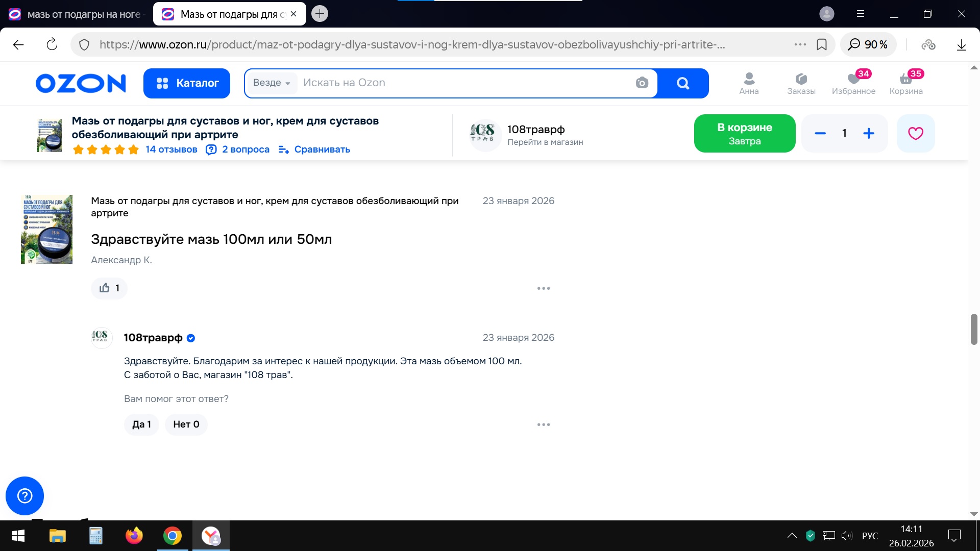Open three-dot menu on seller's reply
The height and width of the screenshot is (551, 980).
(x=543, y=424)
